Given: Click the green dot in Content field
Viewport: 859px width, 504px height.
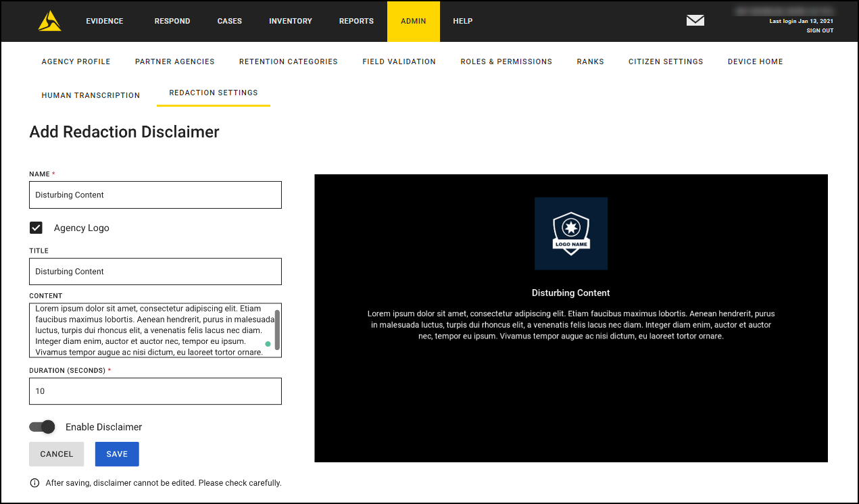Looking at the screenshot, I should click(268, 344).
